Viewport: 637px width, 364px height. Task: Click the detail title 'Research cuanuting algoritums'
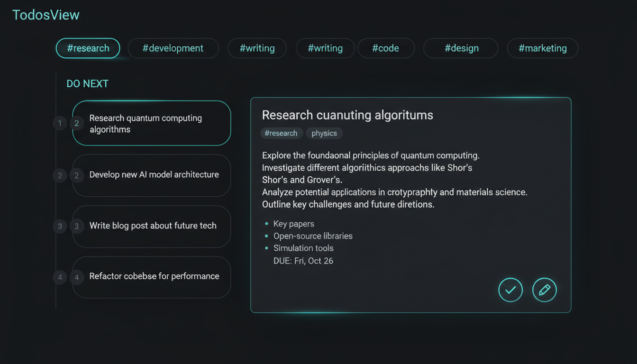coord(347,115)
